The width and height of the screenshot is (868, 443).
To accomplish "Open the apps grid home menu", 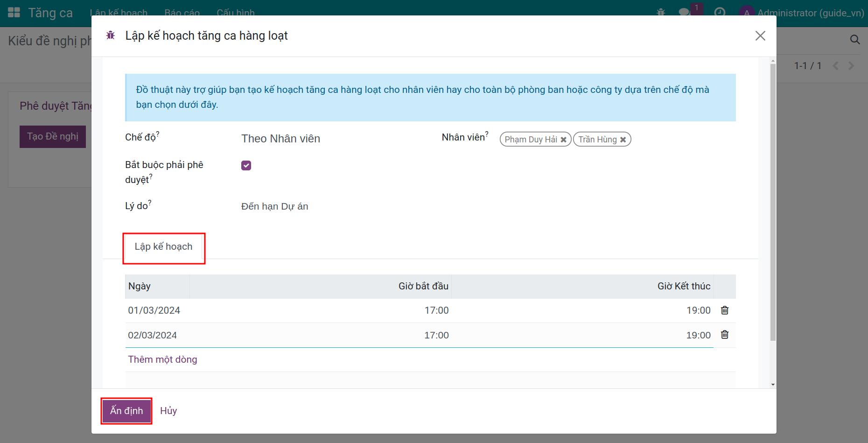I will [x=14, y=13].
